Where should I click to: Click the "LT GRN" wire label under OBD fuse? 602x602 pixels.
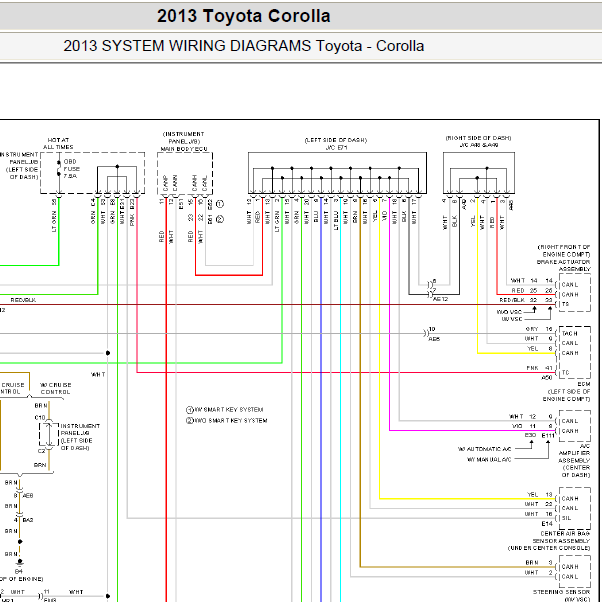54,222
